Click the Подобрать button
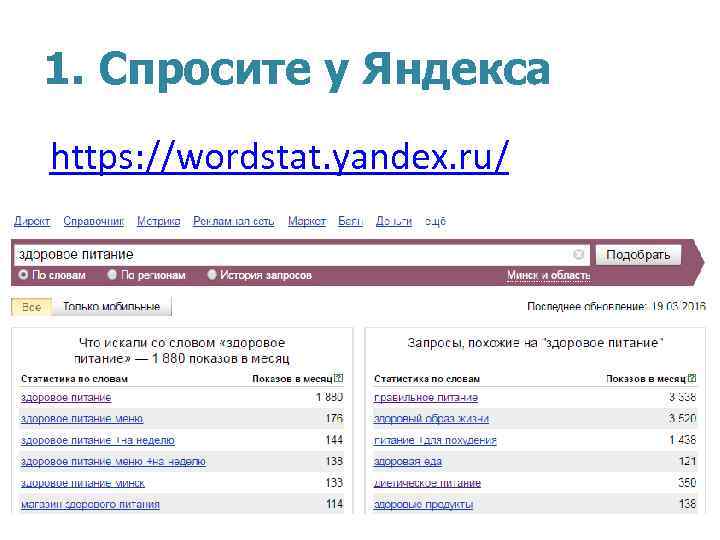This screenshot has height=540, width=720. pos(638,254)
